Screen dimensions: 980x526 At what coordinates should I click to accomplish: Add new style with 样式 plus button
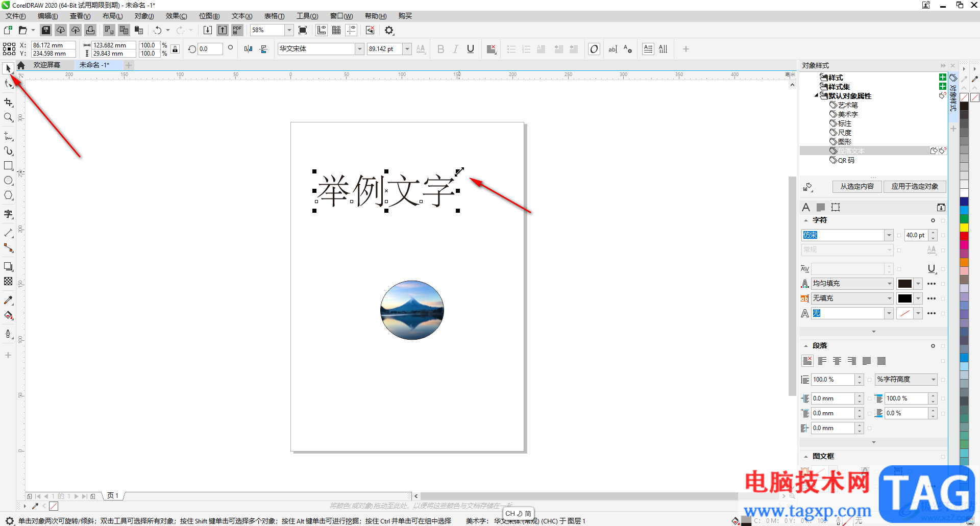click(x=943, y=77)
